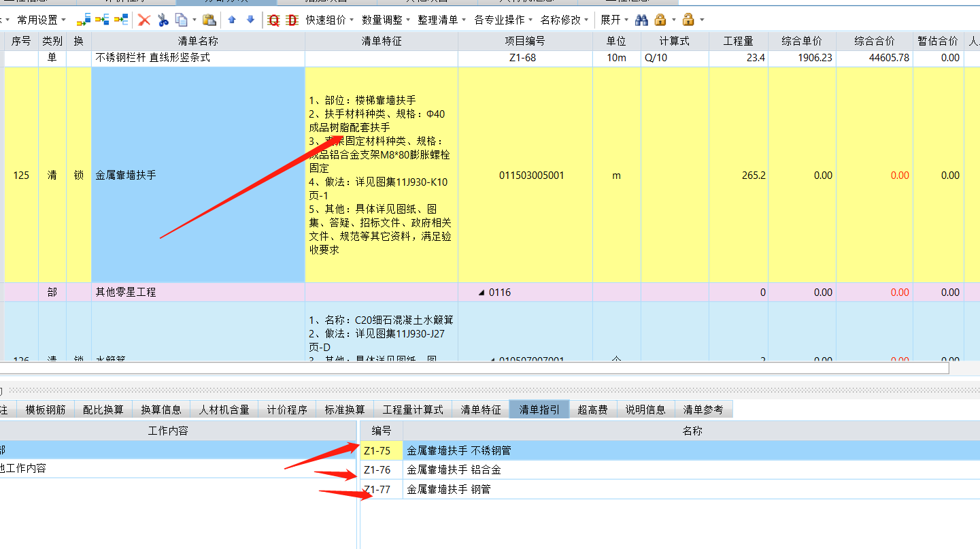Select quota row Z1-76 金属靠墙扶手 铝合金
Viewport: 980px width, 549px height.
tap(670, 469)
